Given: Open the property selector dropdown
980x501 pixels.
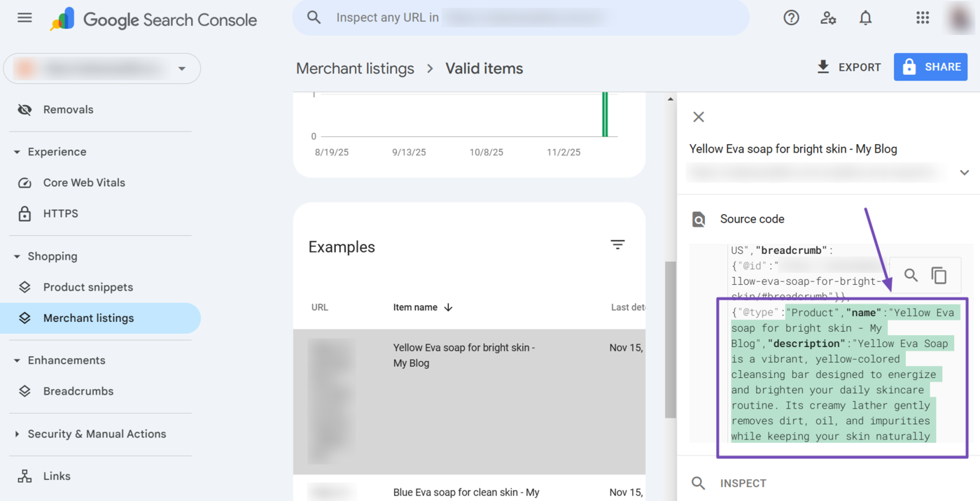Looking at the screenshot, I should point(181,69).
